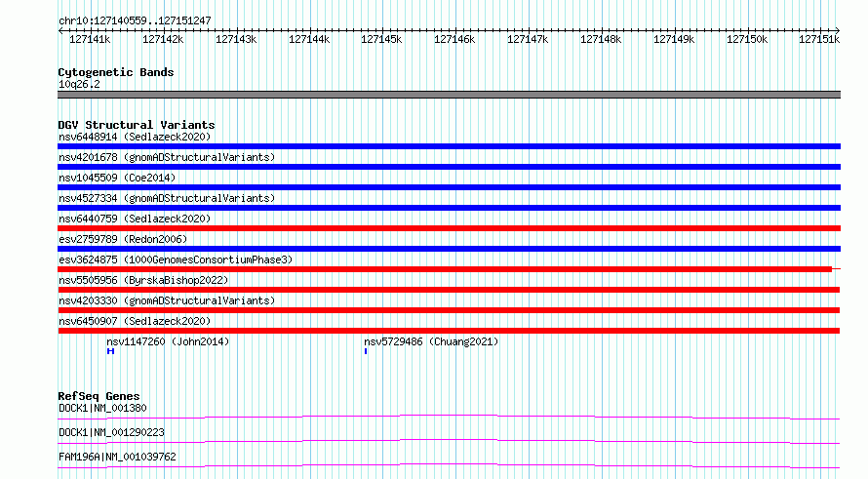
Task: Open nsv6440759 (Sedlazeck2020) variant label
Action: click(x=135, y=219)
